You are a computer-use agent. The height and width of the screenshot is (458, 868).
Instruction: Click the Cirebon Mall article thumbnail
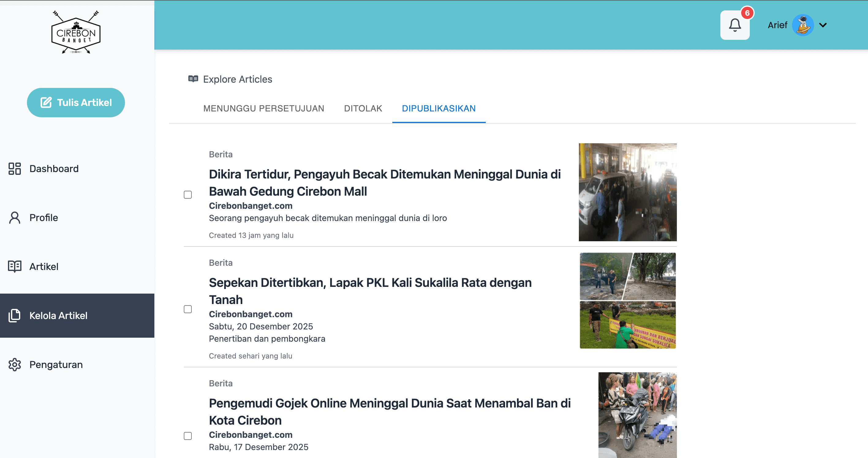coord(627,192)
